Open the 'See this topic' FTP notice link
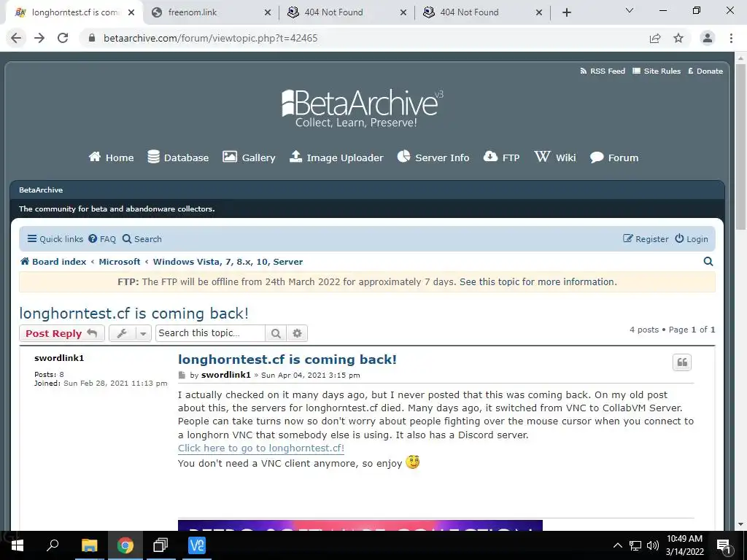This screenshot has width=747, height=560. point(538,282)
